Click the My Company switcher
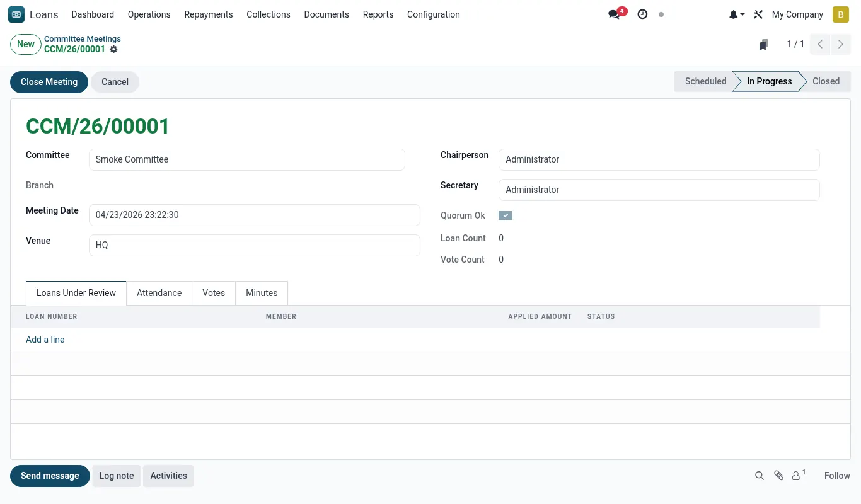This screenshot has width=861, height=504. 797,14
